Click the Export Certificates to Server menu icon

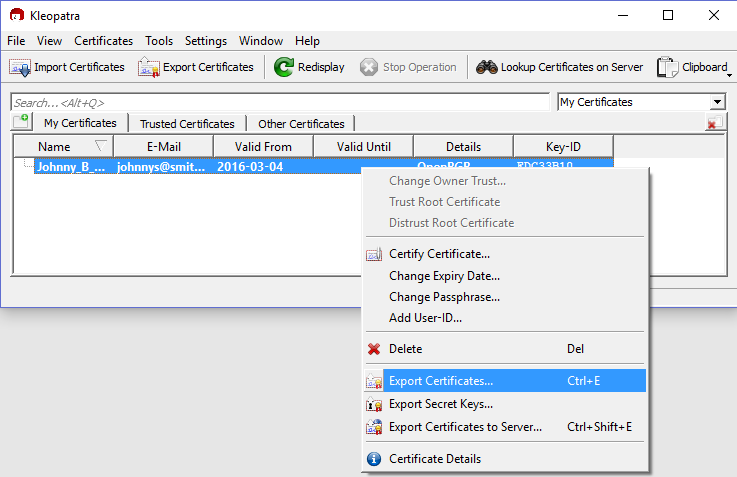tap(374, 427)
